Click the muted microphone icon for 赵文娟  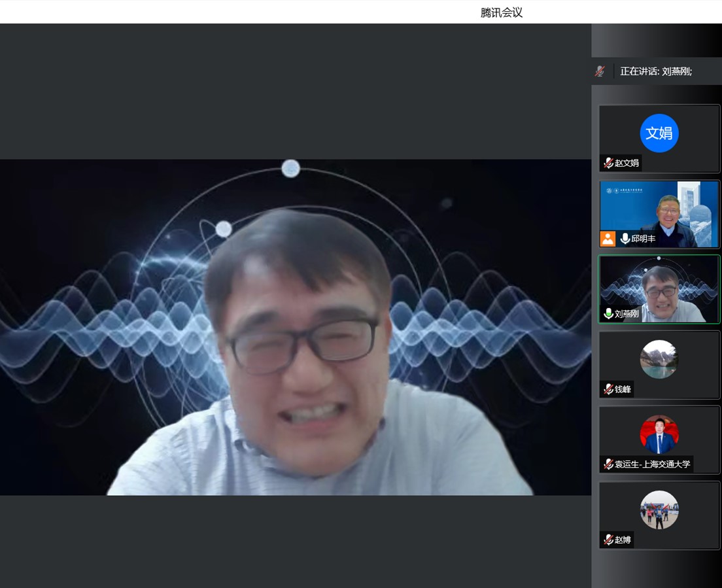(608, 163)
